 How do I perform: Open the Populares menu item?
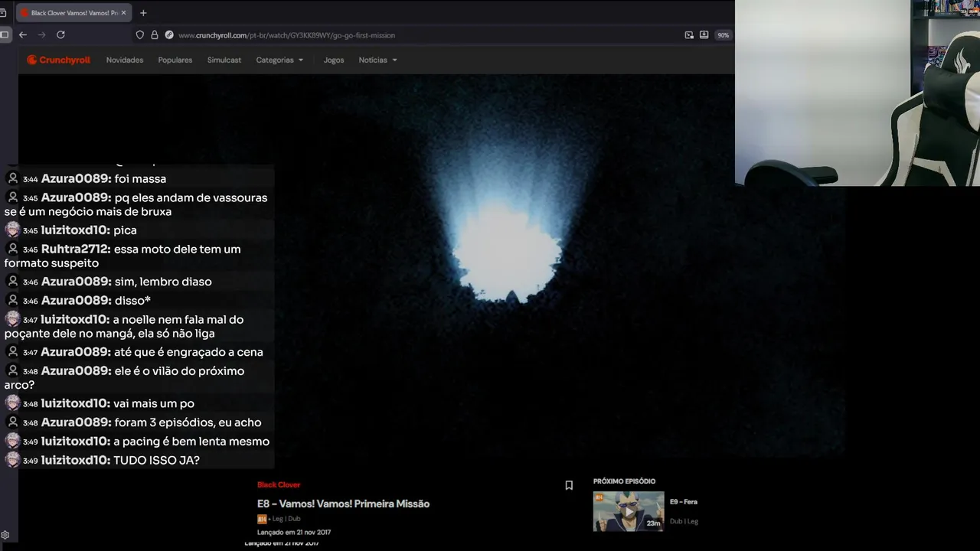175,60
